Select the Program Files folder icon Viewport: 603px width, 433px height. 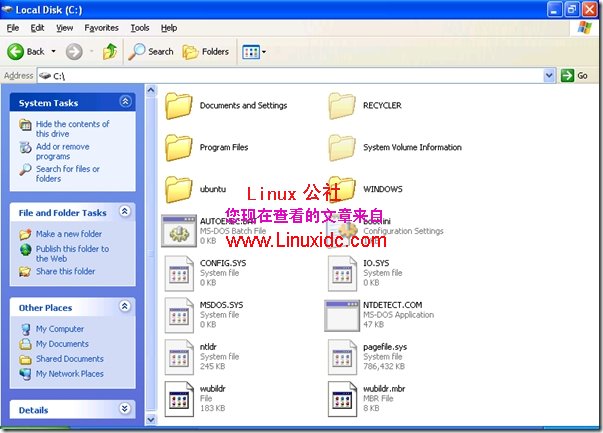[x=178, y=148]
